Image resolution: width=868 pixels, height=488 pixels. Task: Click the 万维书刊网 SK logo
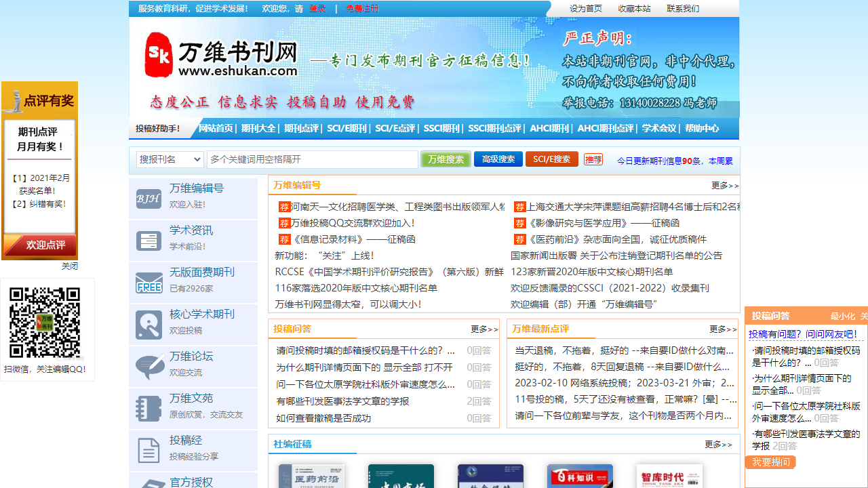tap(222, 54)
